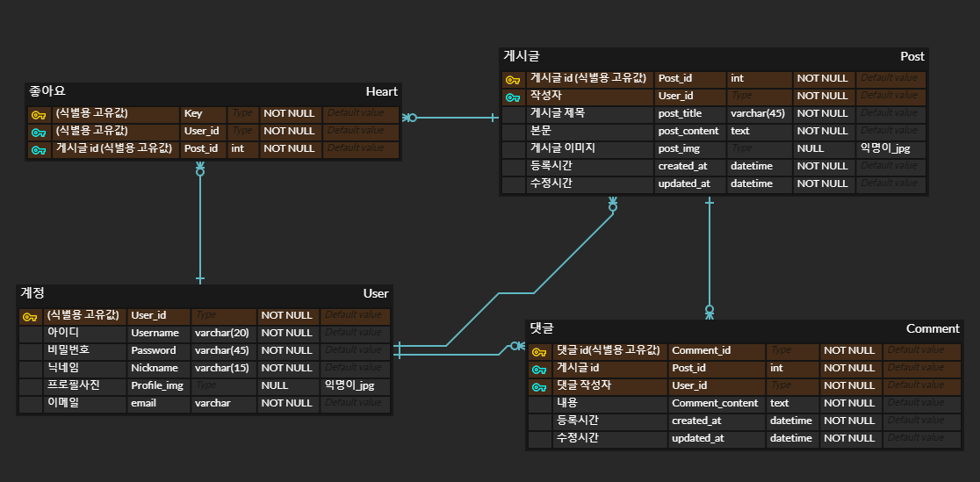Click the 'text' type of Comment_content

click(780, 403)
